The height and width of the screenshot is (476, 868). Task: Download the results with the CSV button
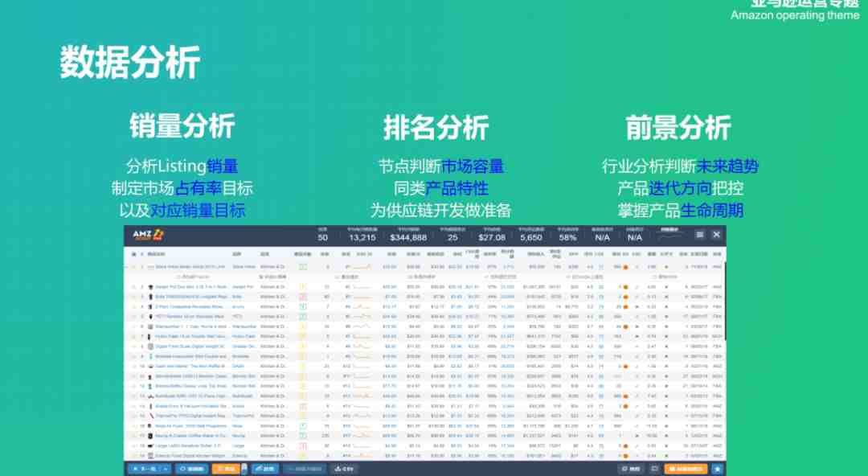[x=344, y=469]
